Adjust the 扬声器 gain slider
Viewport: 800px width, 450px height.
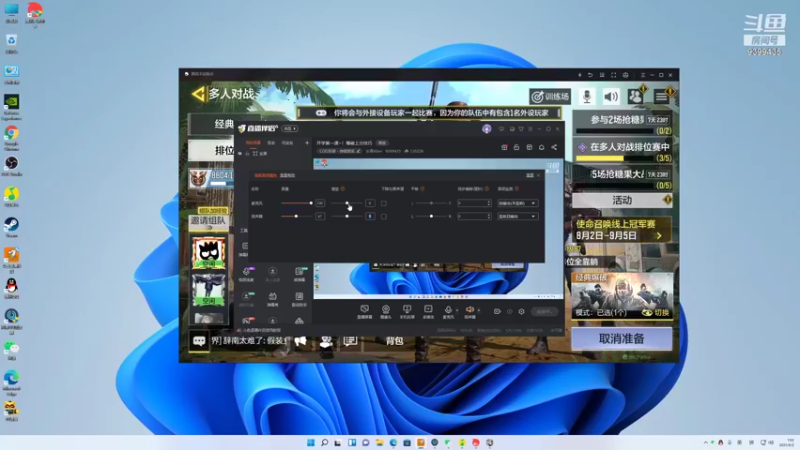point(347,216)
